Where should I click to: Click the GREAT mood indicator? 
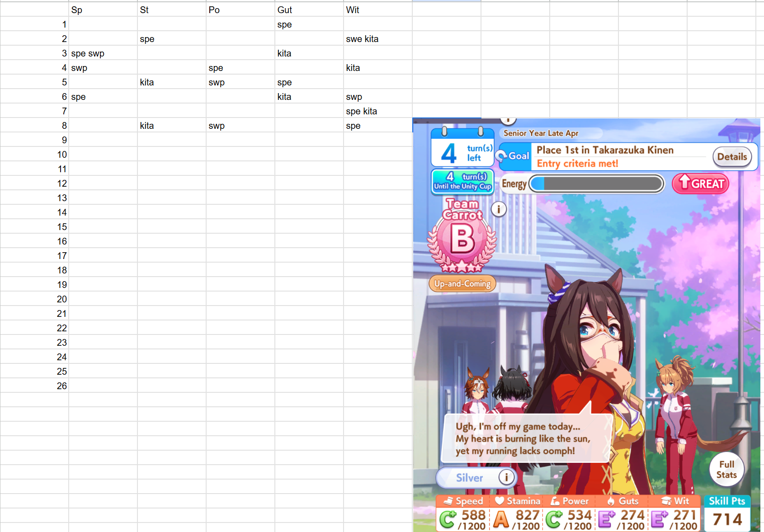tap(700, 184)
